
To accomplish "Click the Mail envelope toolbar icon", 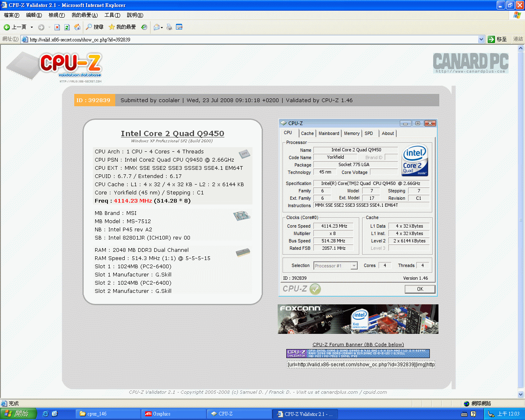I will click(156, 27).
